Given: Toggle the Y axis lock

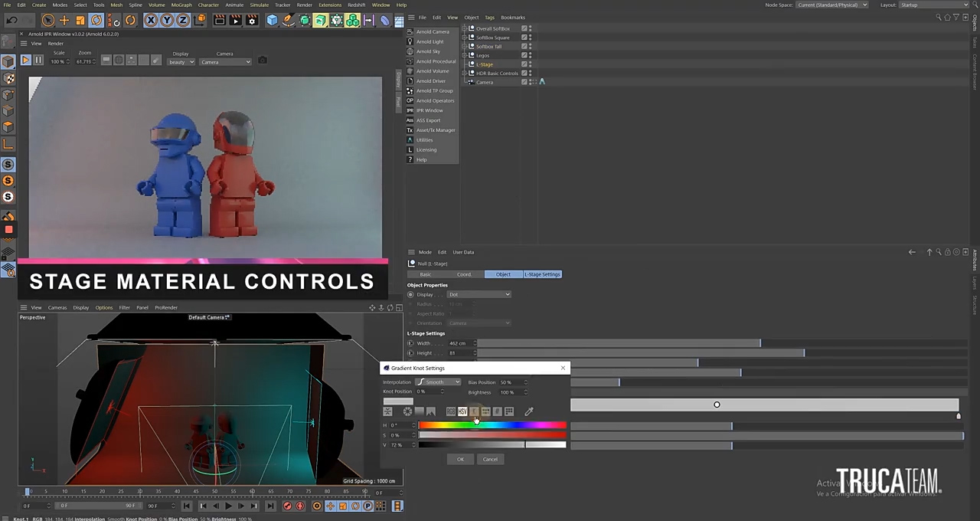Looking at the screenshot, I should click(167, 21).
